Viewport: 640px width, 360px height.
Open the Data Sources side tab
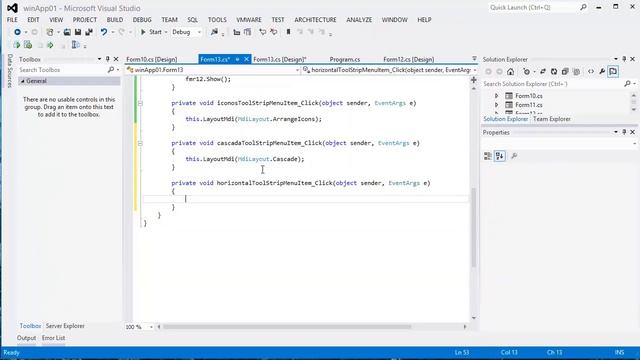click(x=10, y=71)
